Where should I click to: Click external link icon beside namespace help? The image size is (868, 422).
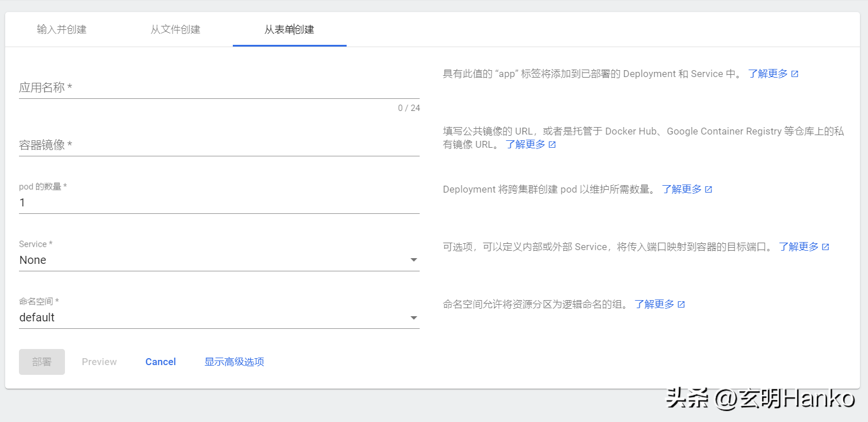tap(681, 305)
